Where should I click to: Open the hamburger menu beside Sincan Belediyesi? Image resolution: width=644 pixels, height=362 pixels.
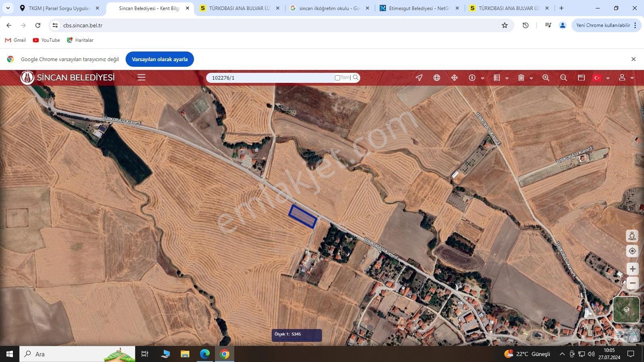pos(141,77)
